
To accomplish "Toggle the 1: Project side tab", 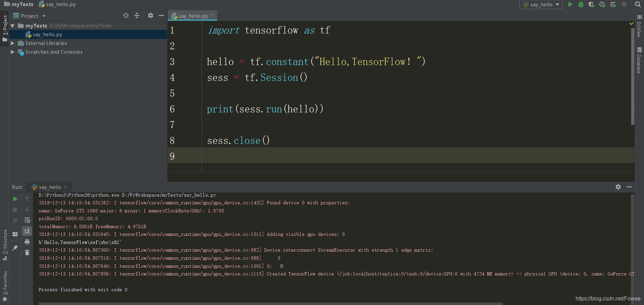I will point(5,28).
